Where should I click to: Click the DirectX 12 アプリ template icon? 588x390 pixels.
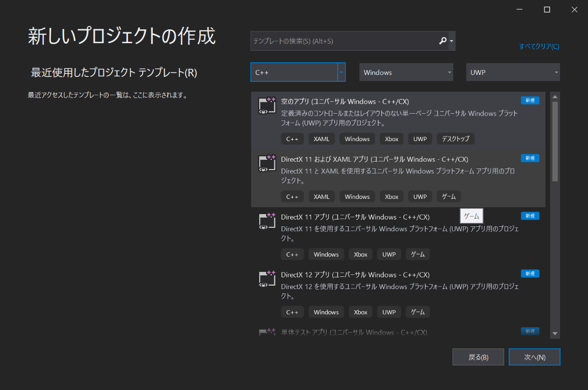[x=268, y=279]
